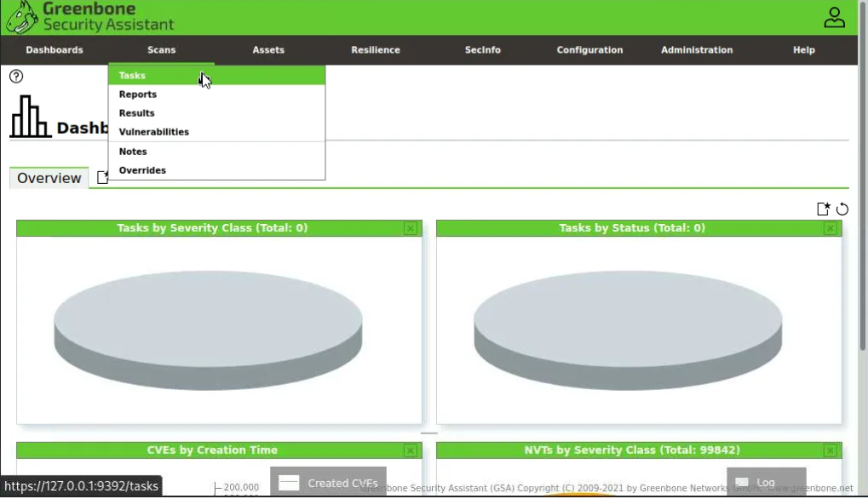Close Tasks by Severity Class display

pos(411,228)
